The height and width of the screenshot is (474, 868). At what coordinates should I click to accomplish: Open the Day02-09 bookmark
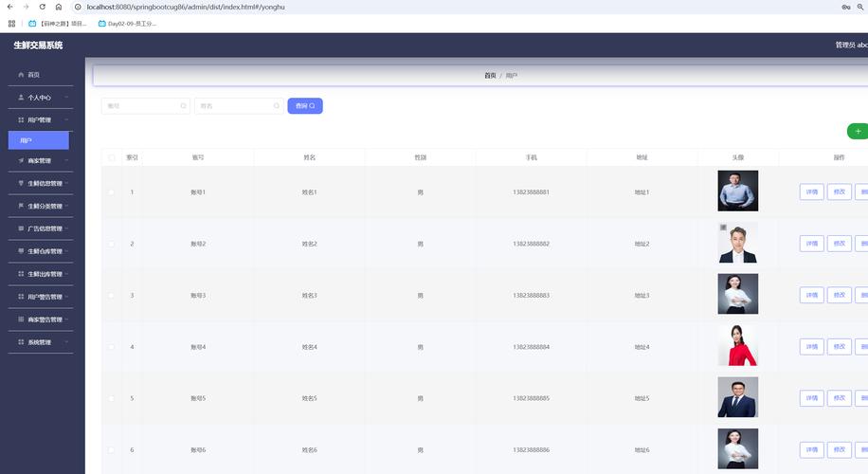(x=127, y=24)
